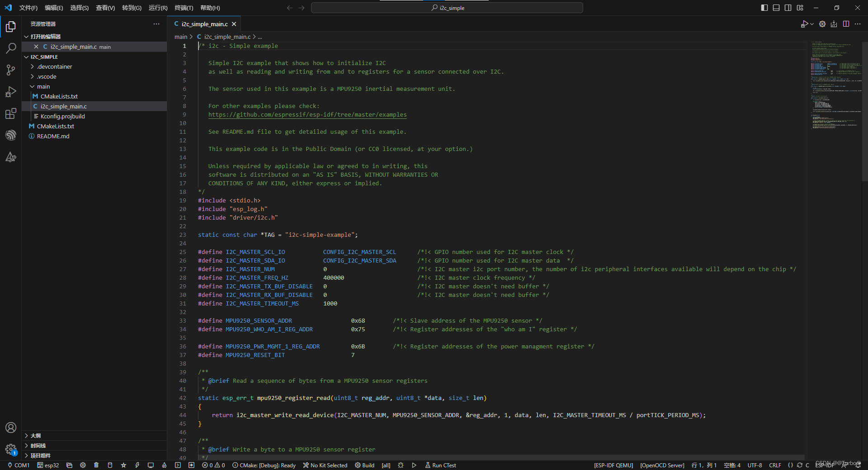
Task: Open more editor actions menu
Action: coord(858,24)
